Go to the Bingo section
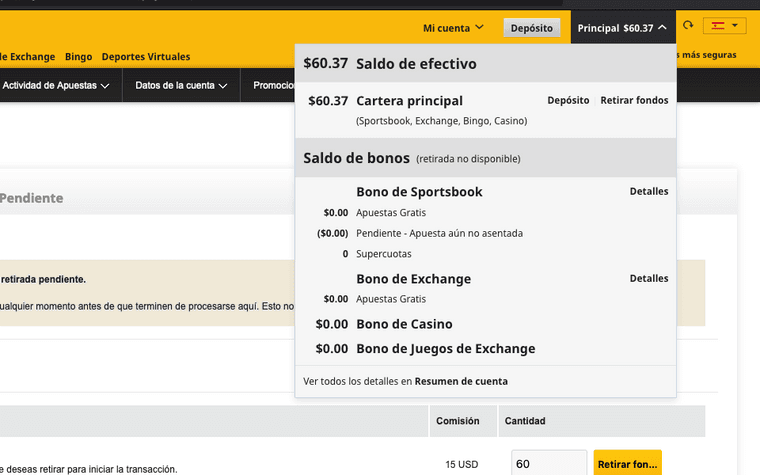The height and width of the screenshot is (475, 760). coord(78,57)
